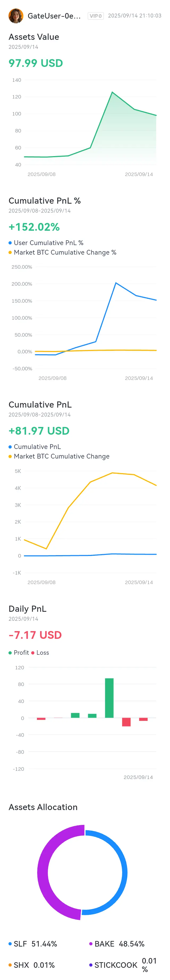The width and height of the screenshot is (170, 980).
Task: Toggle the green Profit legend marker
Action: tap(10, 652)
